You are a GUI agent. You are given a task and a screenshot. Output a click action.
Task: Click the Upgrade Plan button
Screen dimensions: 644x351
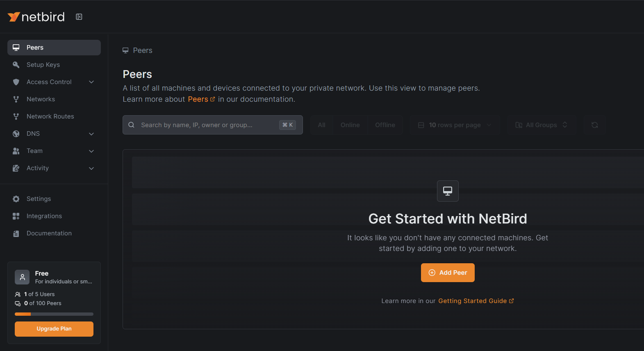[x=54, y=329]
